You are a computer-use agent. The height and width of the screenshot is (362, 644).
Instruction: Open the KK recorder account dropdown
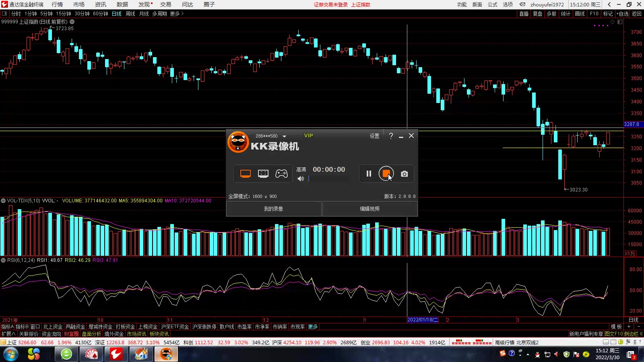point(284,136)
